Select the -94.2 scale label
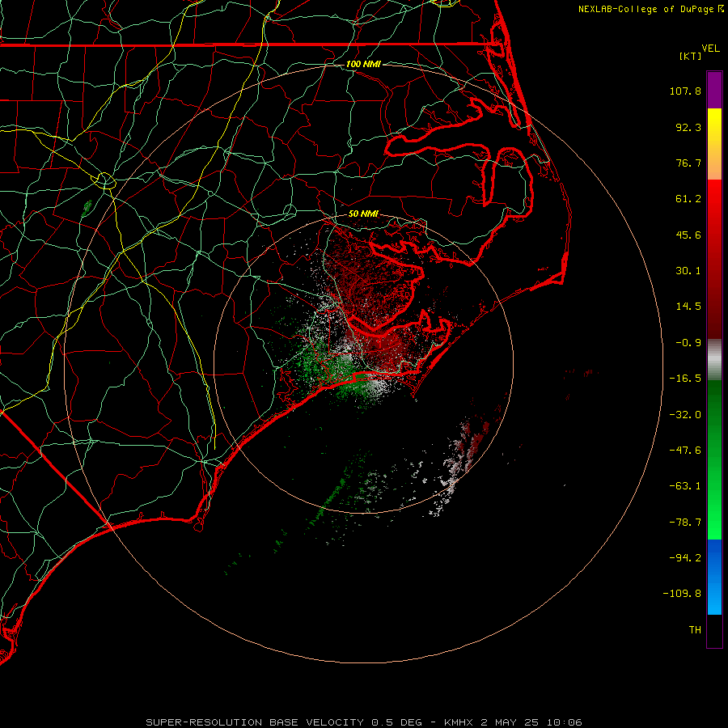The height and width of the screenshot is (728, 728). tap(685, 558)
